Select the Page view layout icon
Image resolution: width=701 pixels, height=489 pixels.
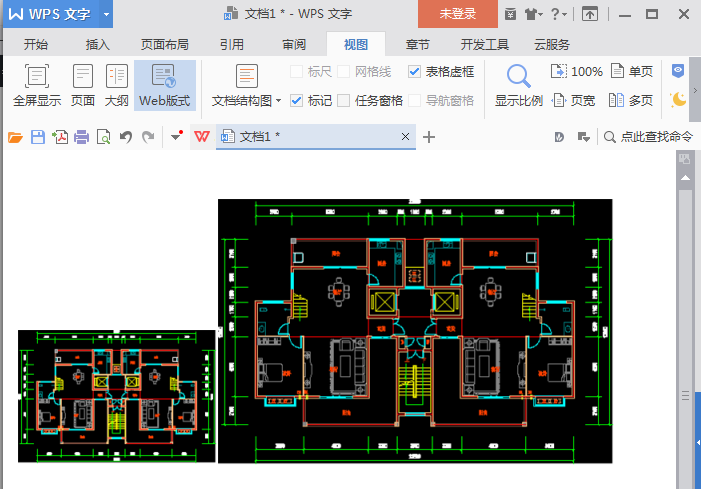click(x=83, y=85)
